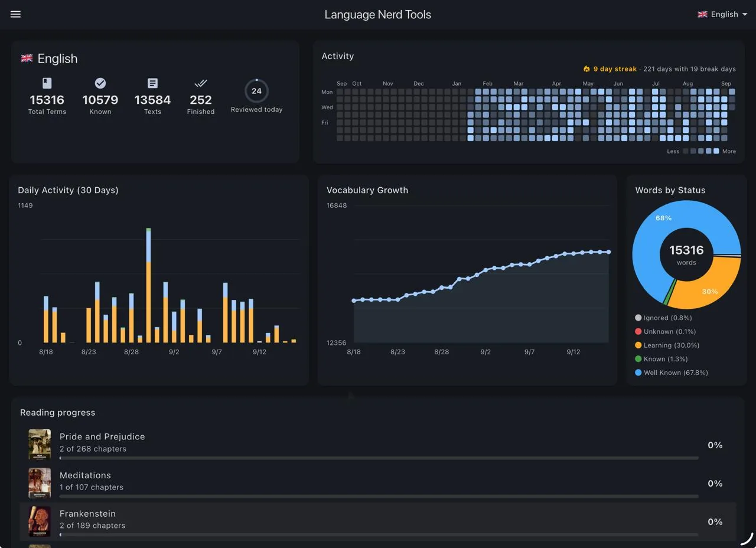
Task: Click the 13584 Texts value
Action: pyautogui.click(x=152, y=100)
